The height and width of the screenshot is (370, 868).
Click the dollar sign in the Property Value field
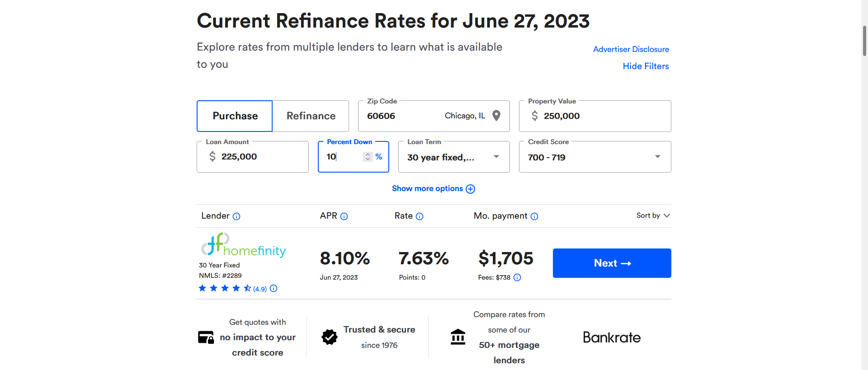[x=535, y=116]
